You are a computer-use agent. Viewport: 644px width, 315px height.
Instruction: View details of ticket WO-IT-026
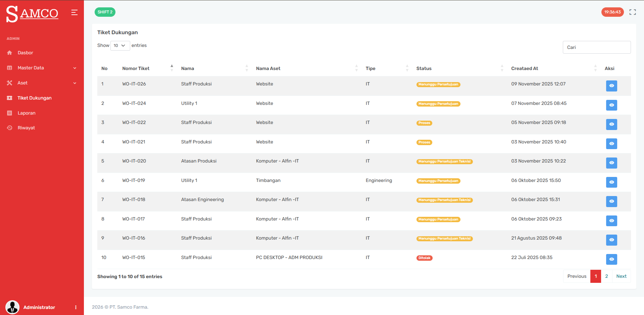coord(611,86)
